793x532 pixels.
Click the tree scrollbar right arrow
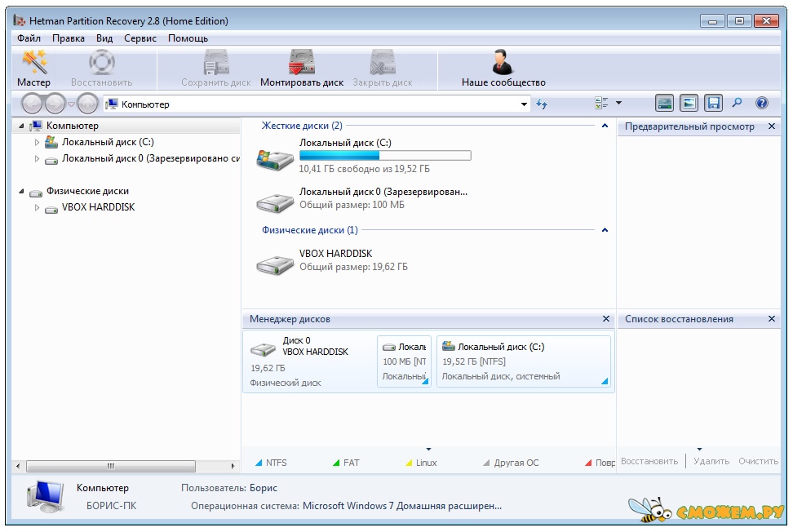point(233,466)
